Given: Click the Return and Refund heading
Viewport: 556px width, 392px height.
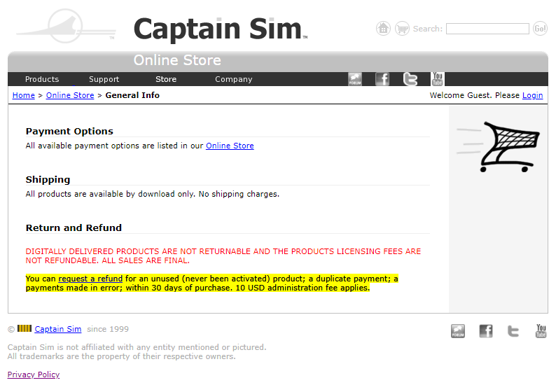Looking at the screenshot, I should pyautogui.click(x=74, y=227).
